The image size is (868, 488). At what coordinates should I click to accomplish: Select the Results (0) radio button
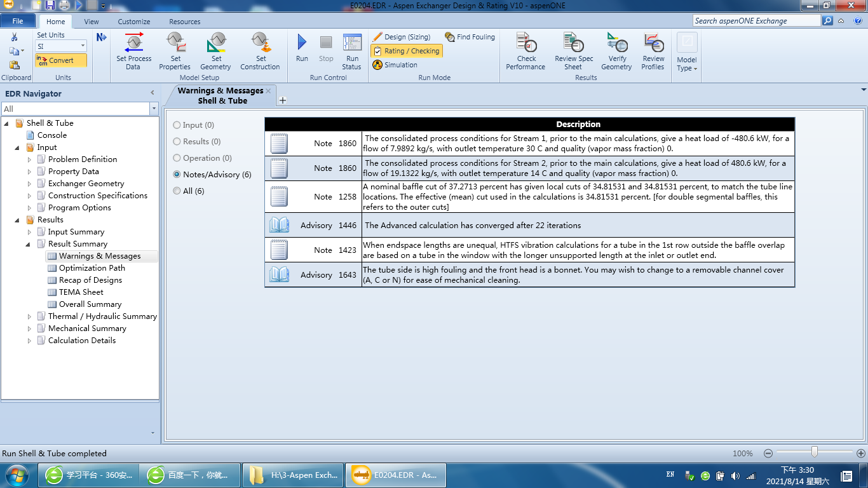177,142
